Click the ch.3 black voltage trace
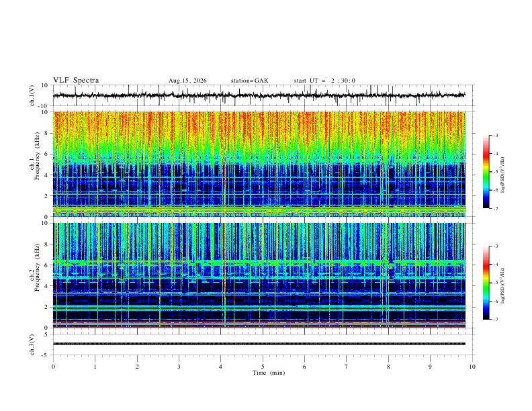This screenshot has height=411, width=532. pyautogui.click(x=259, y=344)
